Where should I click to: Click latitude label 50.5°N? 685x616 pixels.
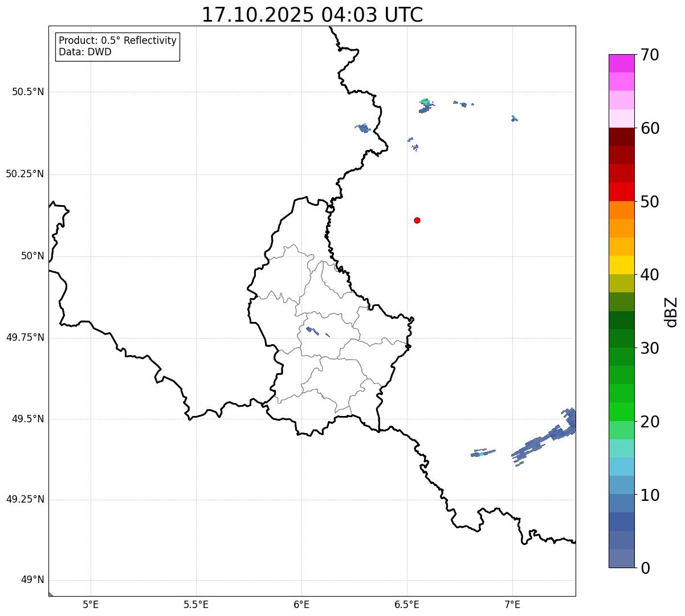point(28,92)
